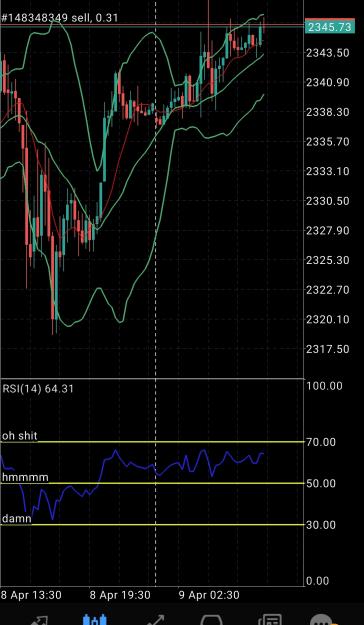Tap the 2340.90 price axis label

pyautogui.click(x=328, y=83)
